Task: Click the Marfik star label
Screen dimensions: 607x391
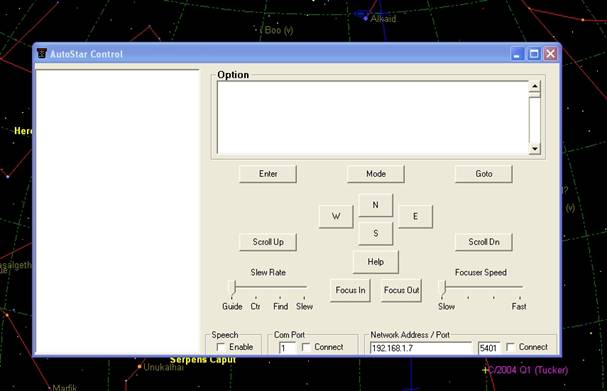Action: 65,387
